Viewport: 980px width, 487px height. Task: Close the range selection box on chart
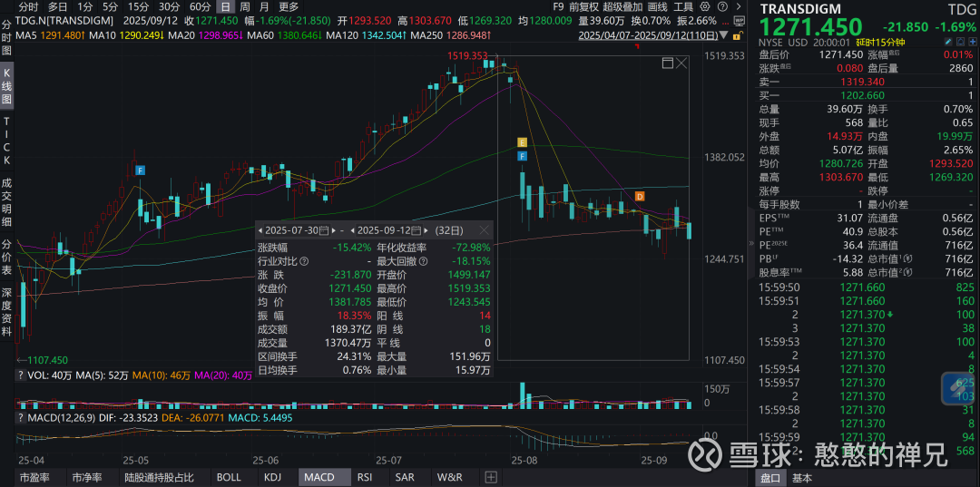681,63
